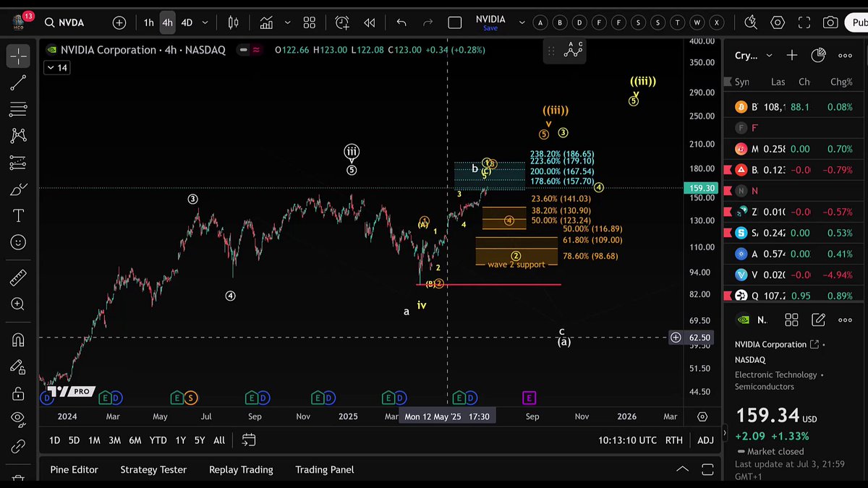Expand the time interval dropdown
The width and height of the screenshot is (868, 488).
click(x=205, y=22)
